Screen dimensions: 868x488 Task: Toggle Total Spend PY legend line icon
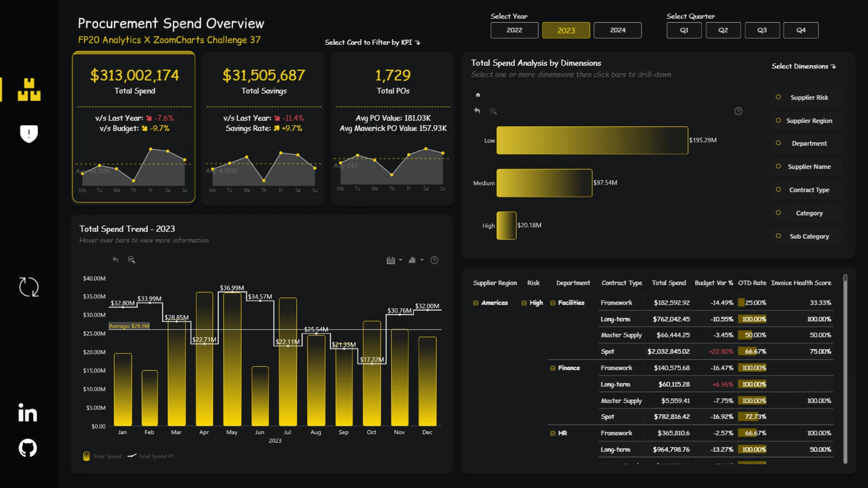coord(132,456)
